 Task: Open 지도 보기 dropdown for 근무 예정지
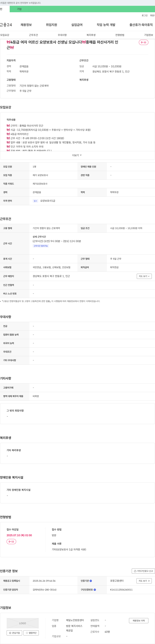(x=144, y=276)
